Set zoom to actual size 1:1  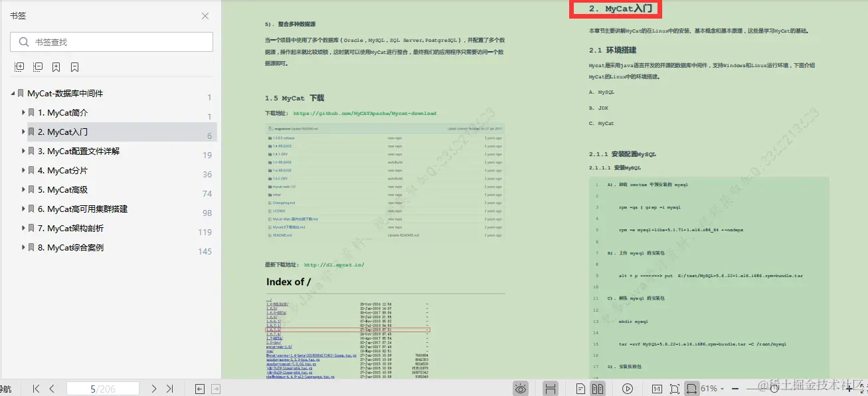658,389
